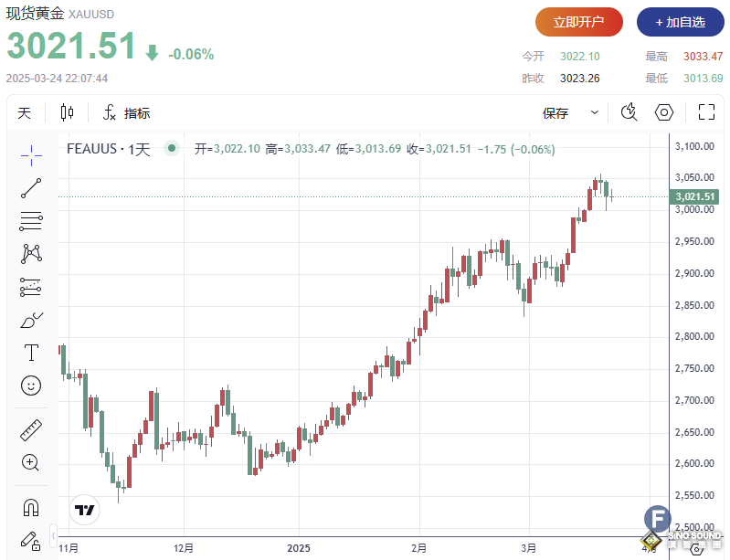Pick the ruler measure tool

click(31, 429)
